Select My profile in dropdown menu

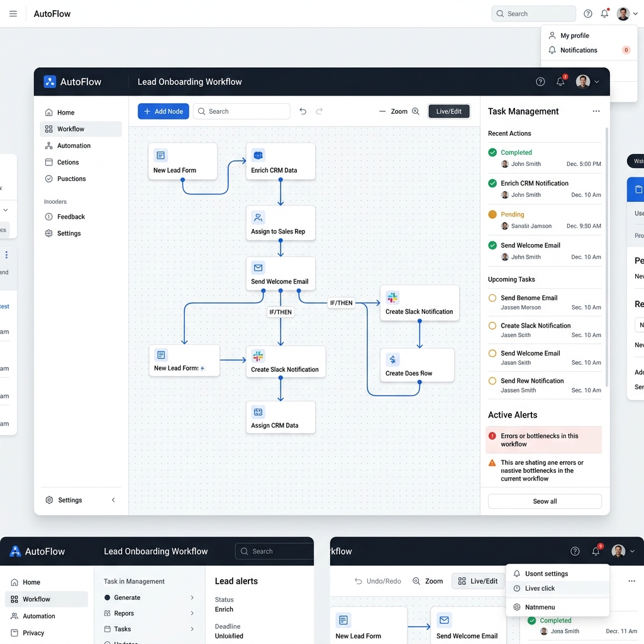pyautogui.click(x=589, y=36)
